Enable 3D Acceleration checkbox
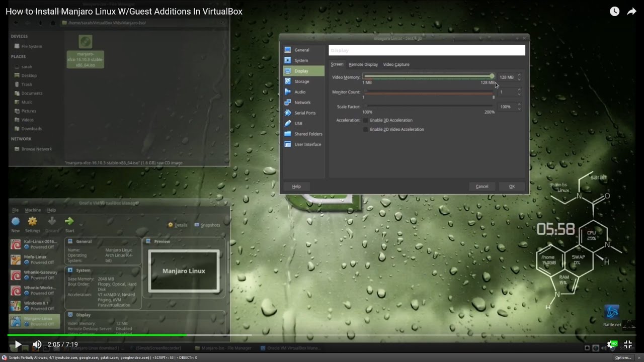644x362 pixels. tap(366, 120)
